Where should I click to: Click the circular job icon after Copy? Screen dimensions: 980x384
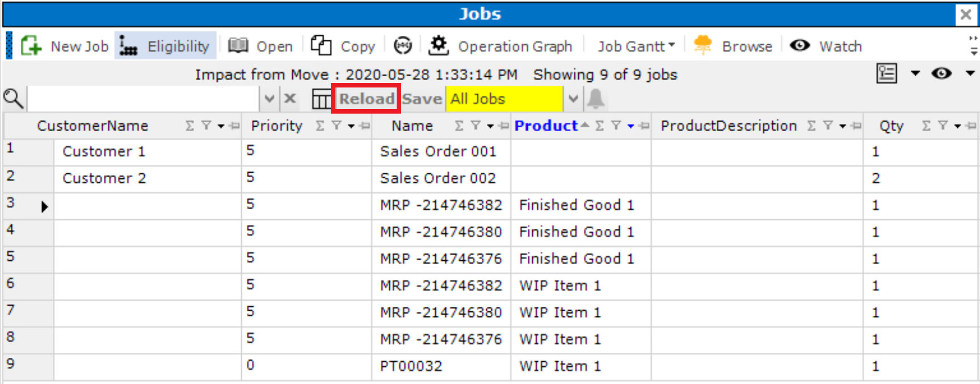403,45
